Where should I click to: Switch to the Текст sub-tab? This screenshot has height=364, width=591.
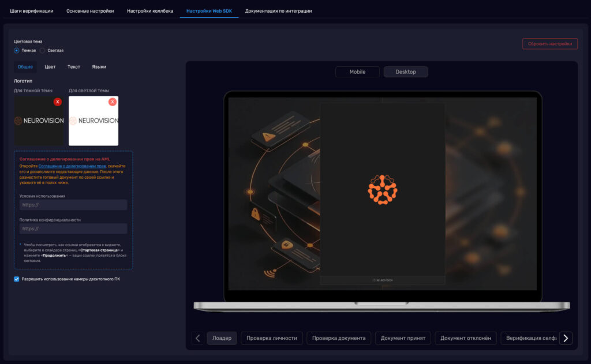point(74,67)
